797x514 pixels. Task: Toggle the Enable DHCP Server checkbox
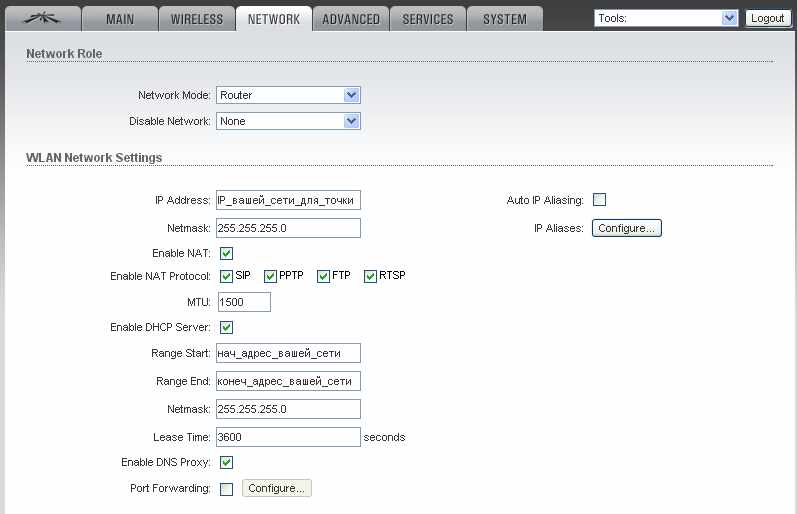click(226, 327)
